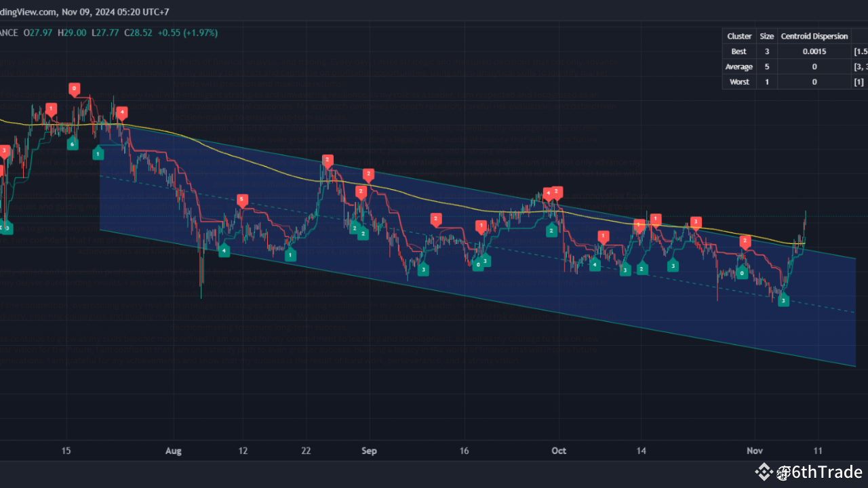Viewport: 868px width, 488px height.
Task: Select the green "1" marker under late-July candles
Action: point(97,154)
